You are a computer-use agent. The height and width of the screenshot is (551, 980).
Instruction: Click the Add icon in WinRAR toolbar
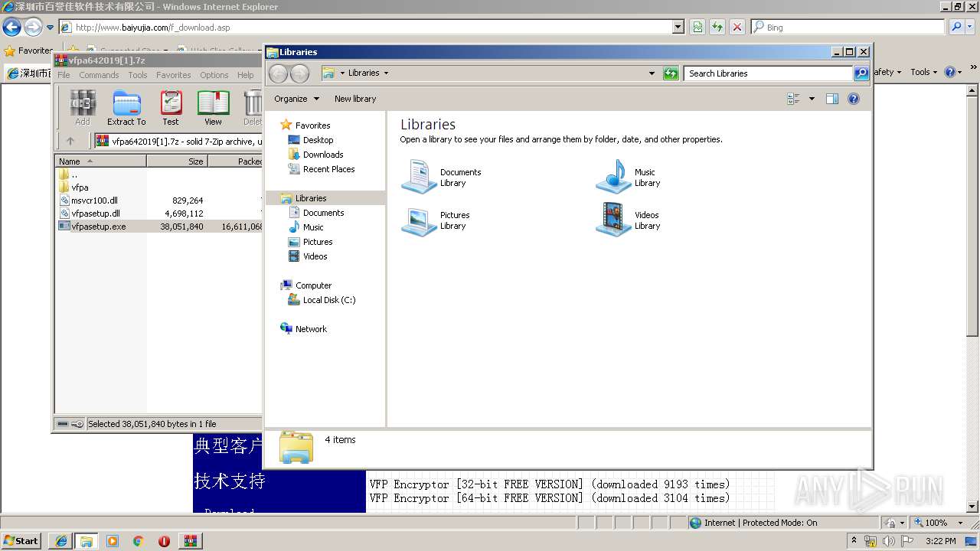tap(83, 108)
